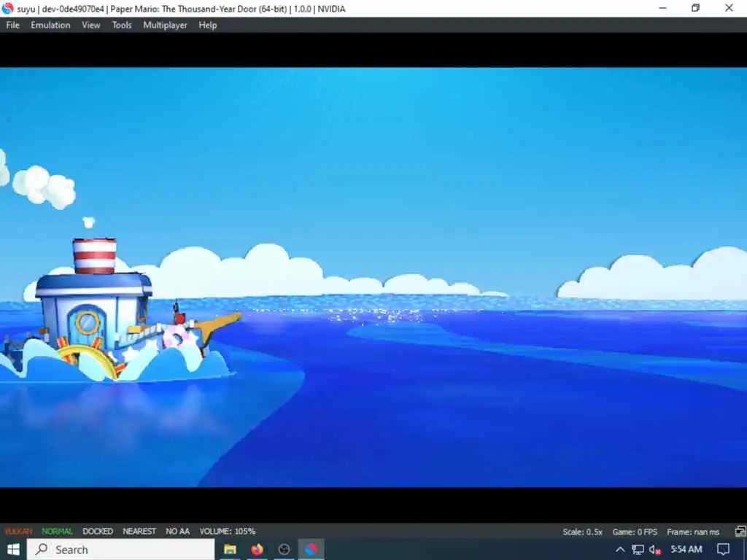Viewport: 747px width, 560px height.
Task: Cycle the NO AA anti-aliasing button
Action: [x=178, y=531]
